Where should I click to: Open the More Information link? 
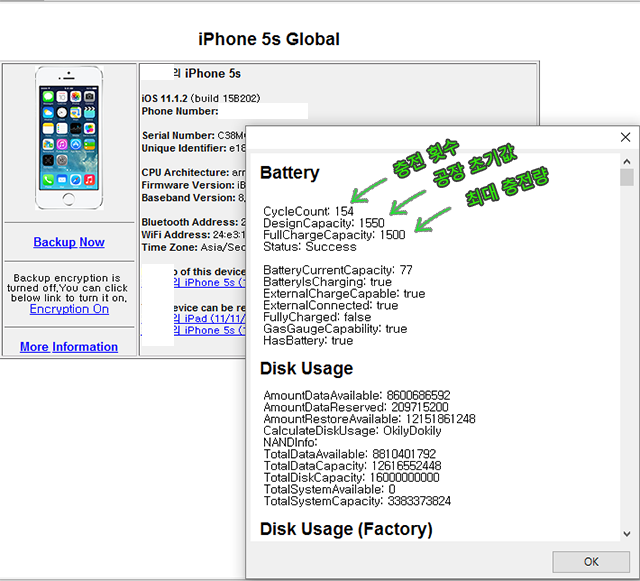(x=69, y=347)
